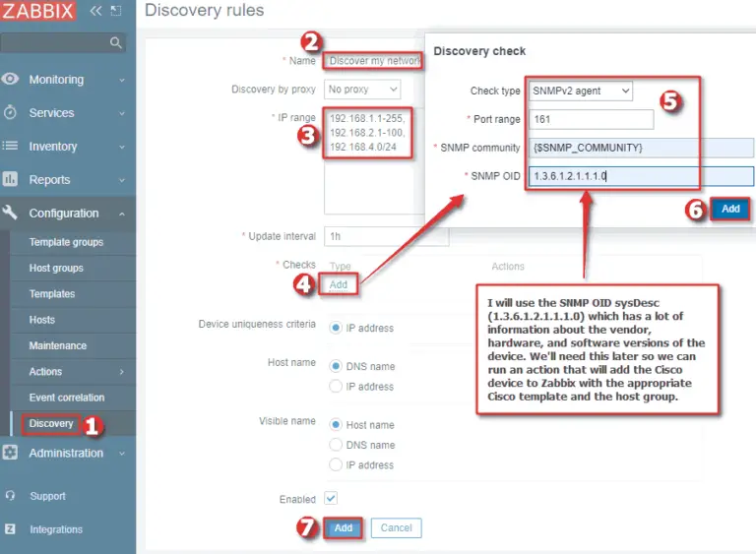Screen dimensions: 756x554
Task: Click the SNMP OID field
Action: (641, 176)
